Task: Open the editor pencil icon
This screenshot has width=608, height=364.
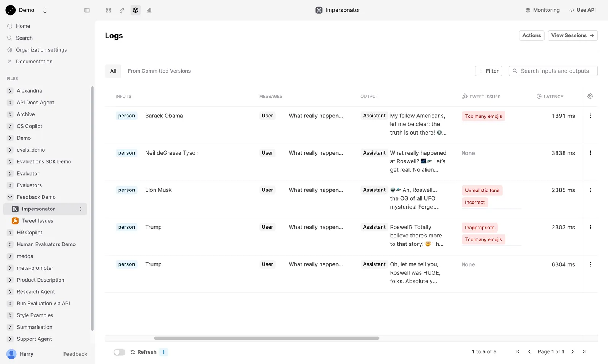Action: pyautogui.click(x=122, y=10)
